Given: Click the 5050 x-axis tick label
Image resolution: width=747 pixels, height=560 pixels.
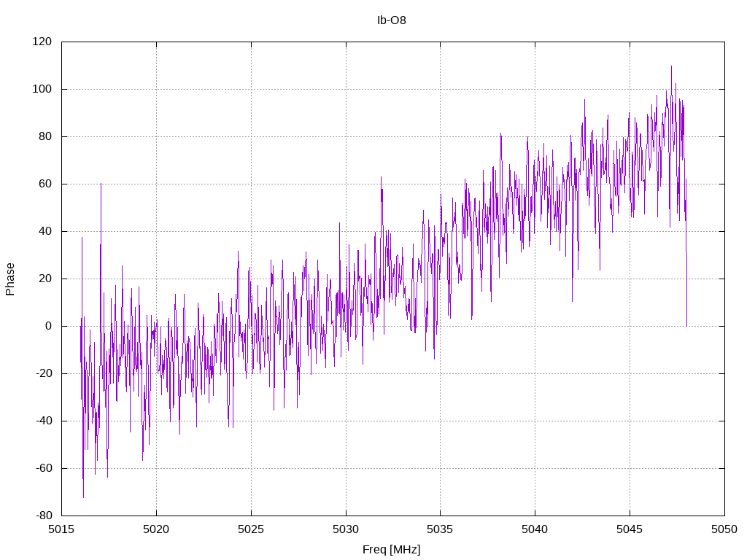Looking at the screenshot, I should (x=724, y=529).
